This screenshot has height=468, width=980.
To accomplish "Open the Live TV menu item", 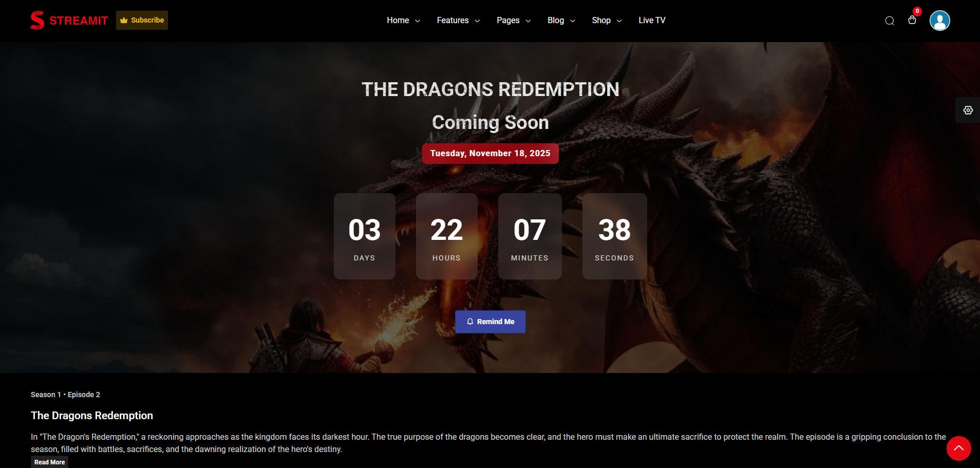I will [x=652, y=21].
